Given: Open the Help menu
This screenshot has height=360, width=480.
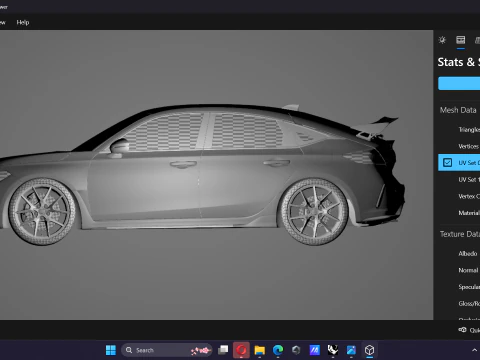Looking at the screenshot, I should [23, 22].
